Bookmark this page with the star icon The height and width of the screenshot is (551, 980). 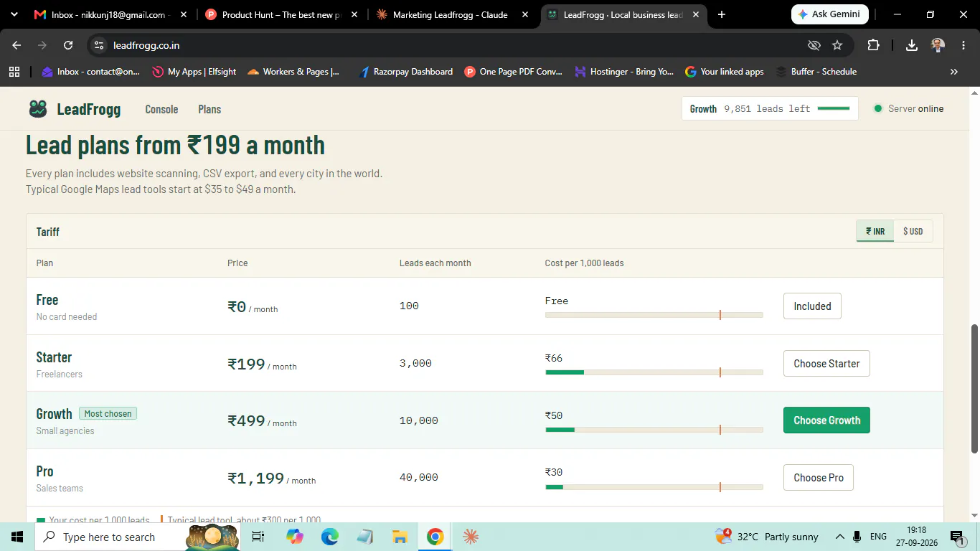pos(837,45)
